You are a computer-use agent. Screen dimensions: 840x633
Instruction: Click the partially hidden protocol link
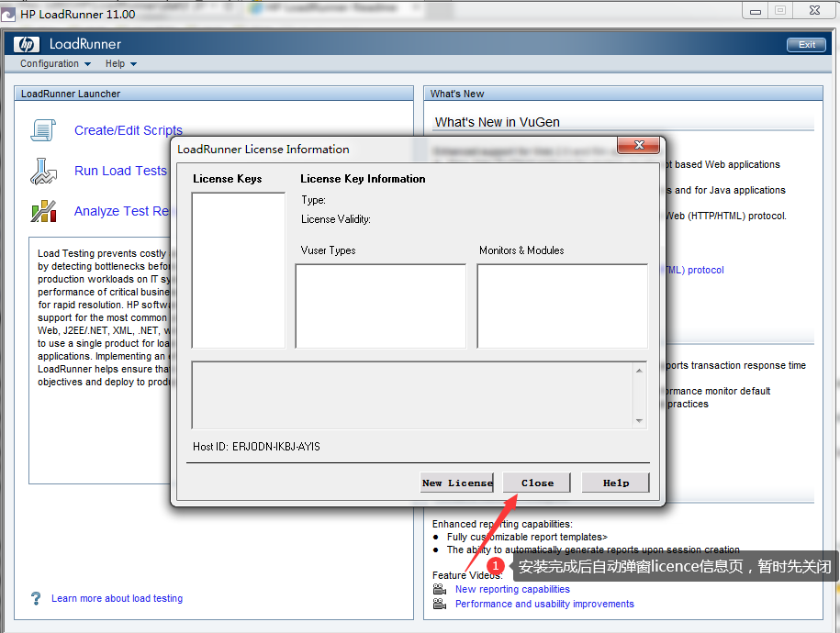695,270
